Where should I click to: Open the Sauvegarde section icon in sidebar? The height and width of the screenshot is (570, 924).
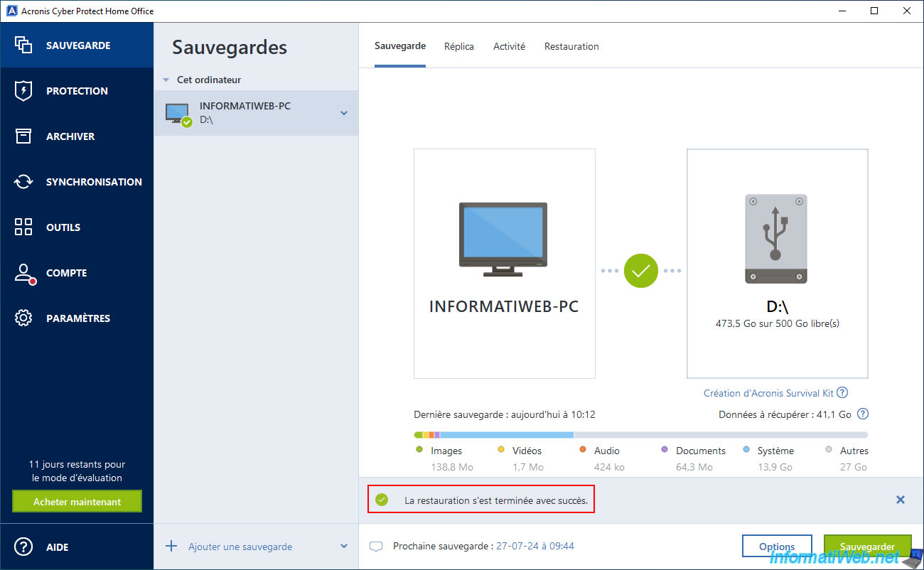coord(23,45)
